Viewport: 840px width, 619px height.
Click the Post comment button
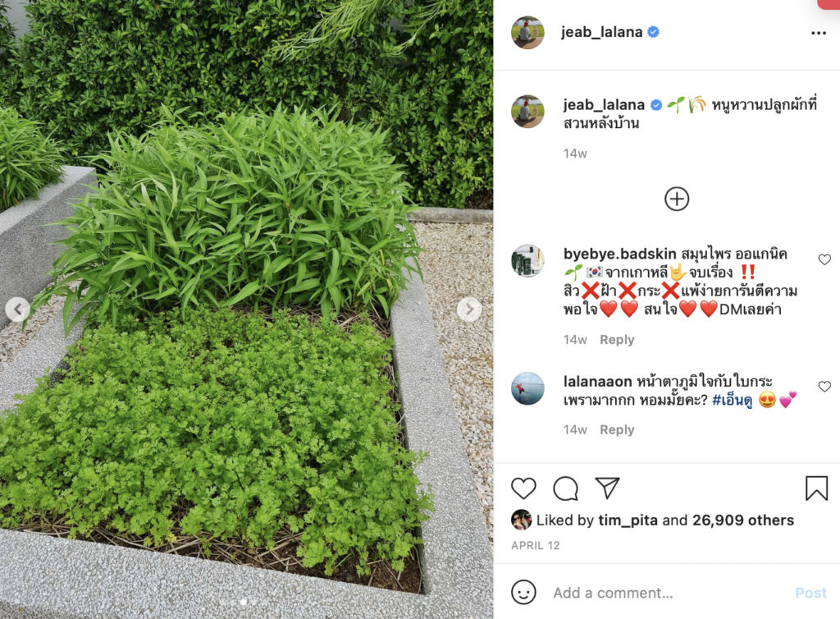pyautogui.click(x=810, y=593)
